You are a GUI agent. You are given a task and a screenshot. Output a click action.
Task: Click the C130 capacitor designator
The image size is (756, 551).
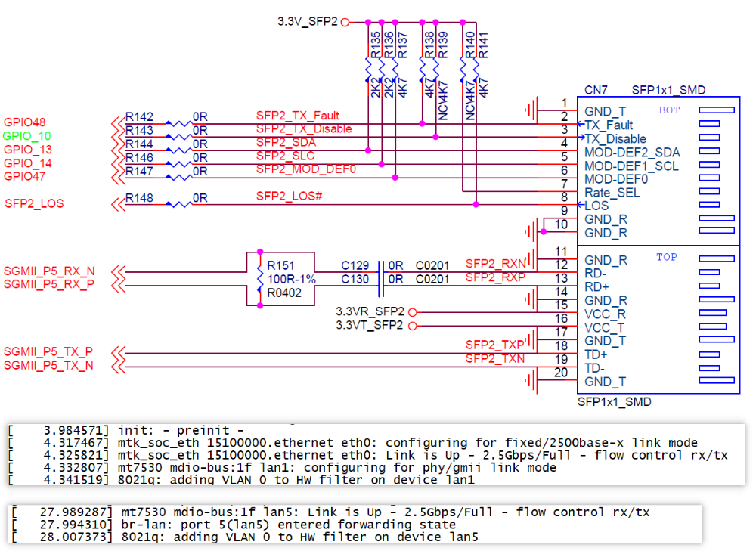click(355, 279)
